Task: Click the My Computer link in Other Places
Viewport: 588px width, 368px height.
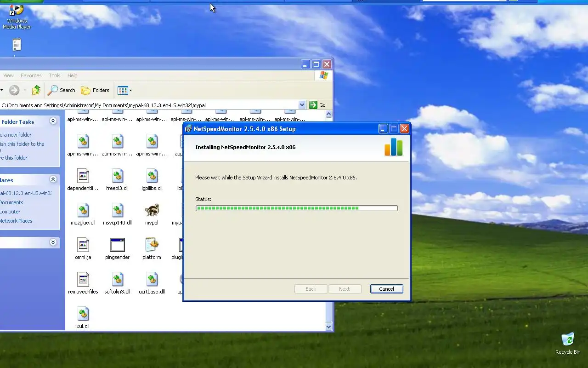Action: (10, 212)
